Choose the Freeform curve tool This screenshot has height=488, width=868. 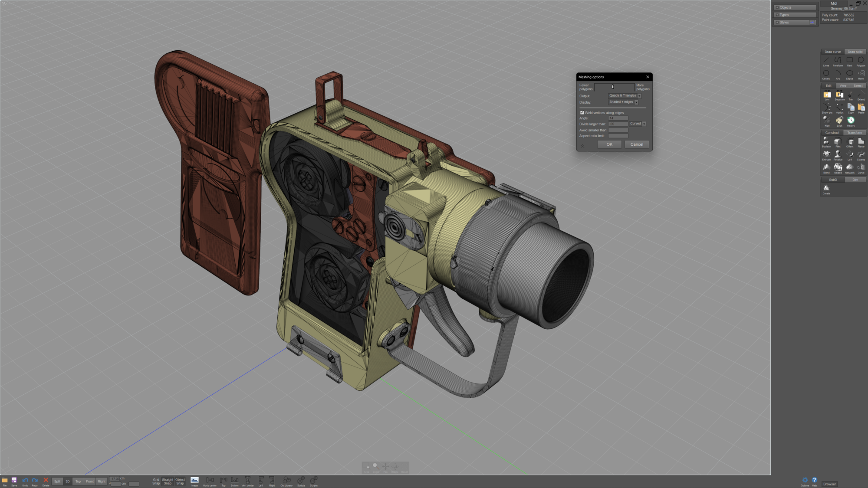(838, 61)
